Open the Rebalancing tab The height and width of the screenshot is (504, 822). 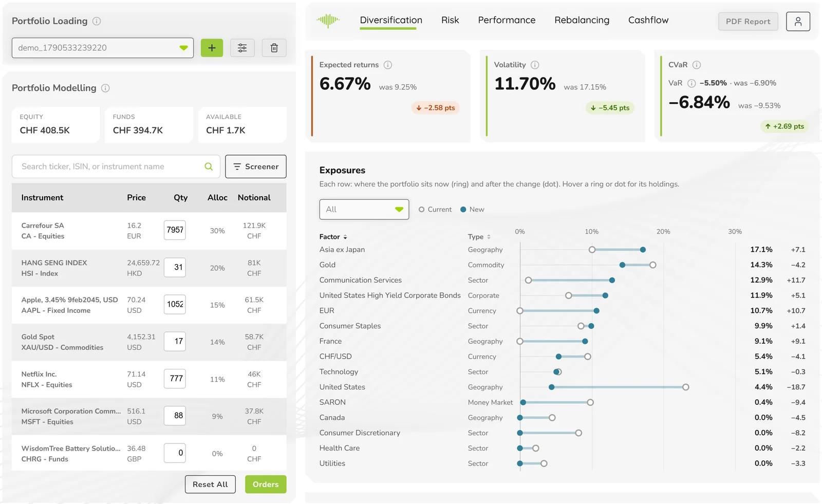point(582,20)
